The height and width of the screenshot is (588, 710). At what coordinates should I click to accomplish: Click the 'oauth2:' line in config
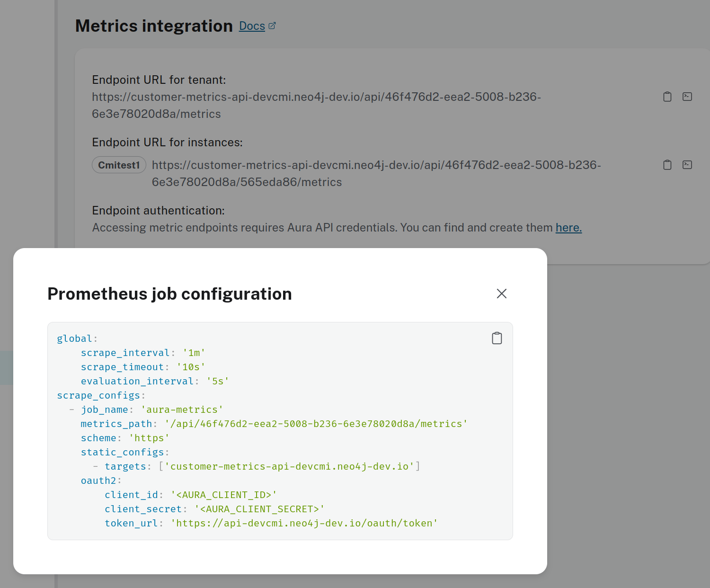click(101, 481)
